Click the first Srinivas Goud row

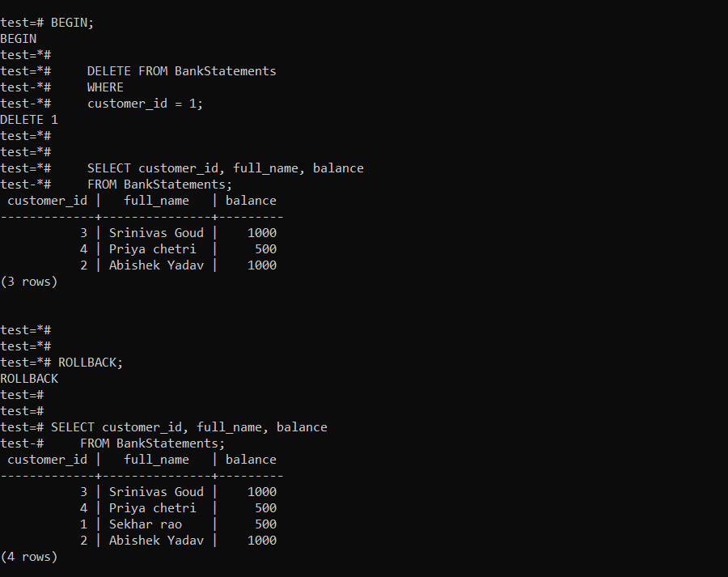tap(156, 233)
